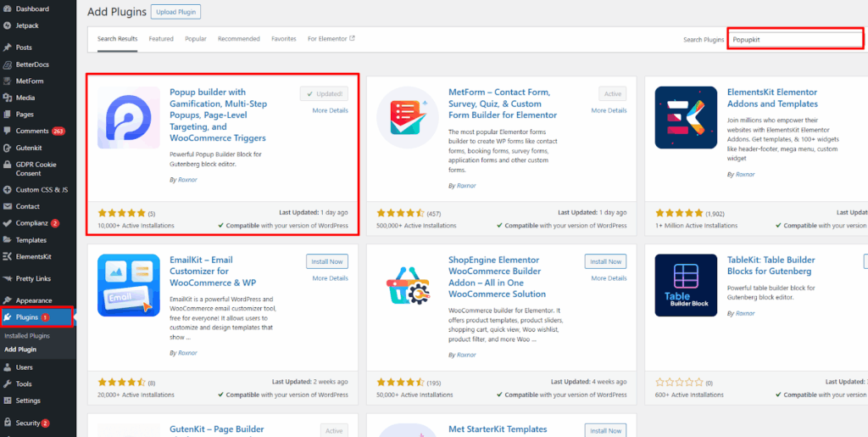Click Install Now for ShopEngine

tap(605, 261)
